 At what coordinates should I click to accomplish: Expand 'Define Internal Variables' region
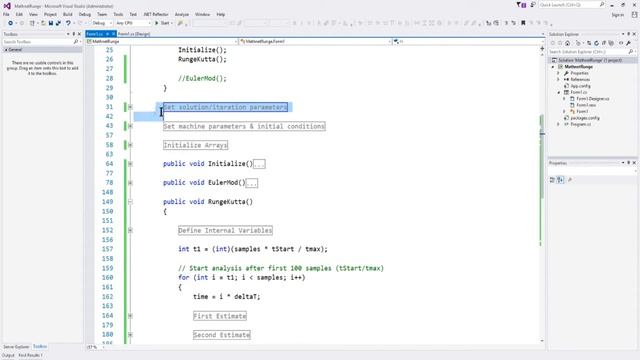(130, 230)
